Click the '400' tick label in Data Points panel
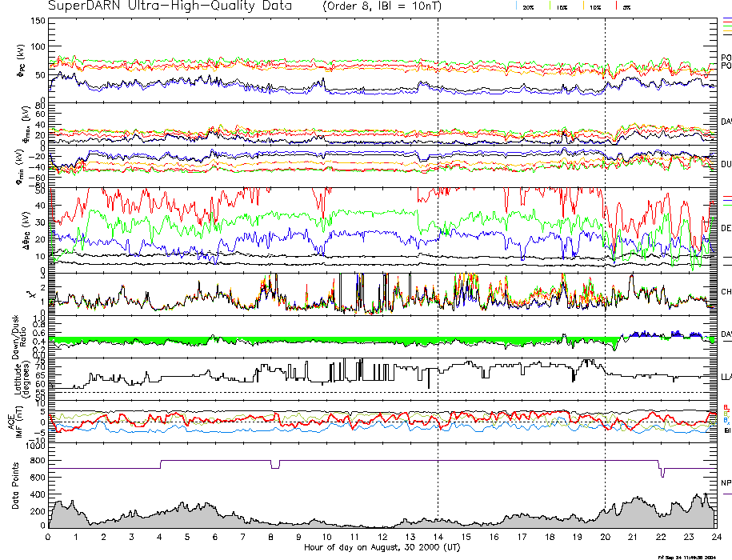732x560 pixels. click(38, 494)
